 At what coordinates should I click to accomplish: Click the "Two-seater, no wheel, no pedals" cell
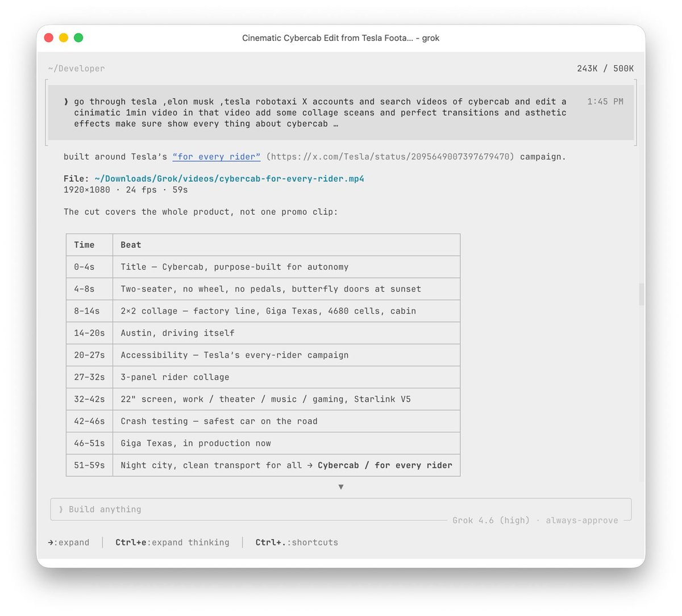click(x=286, y=289)
